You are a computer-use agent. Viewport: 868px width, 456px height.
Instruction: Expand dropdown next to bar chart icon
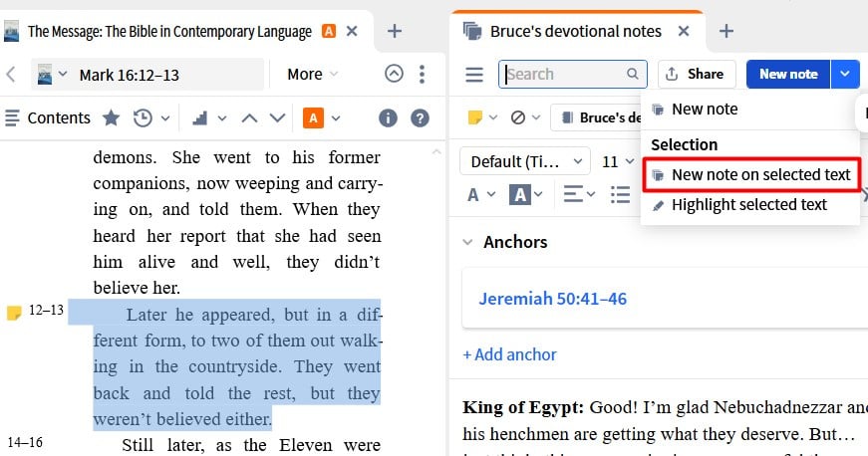coord(222,117)
